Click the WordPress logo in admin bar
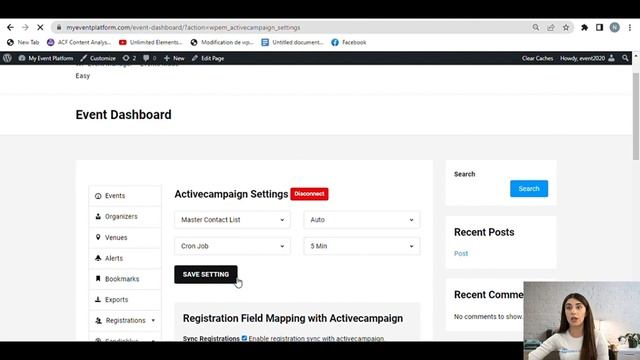The height and width of the screenshot is (360, 640). [x=7, y=58]
